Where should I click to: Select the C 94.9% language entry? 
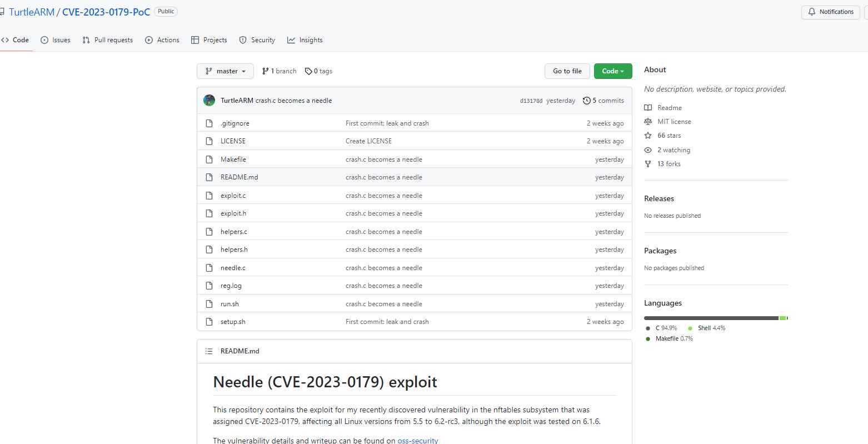pyautogui.click(x=661, y=328)
